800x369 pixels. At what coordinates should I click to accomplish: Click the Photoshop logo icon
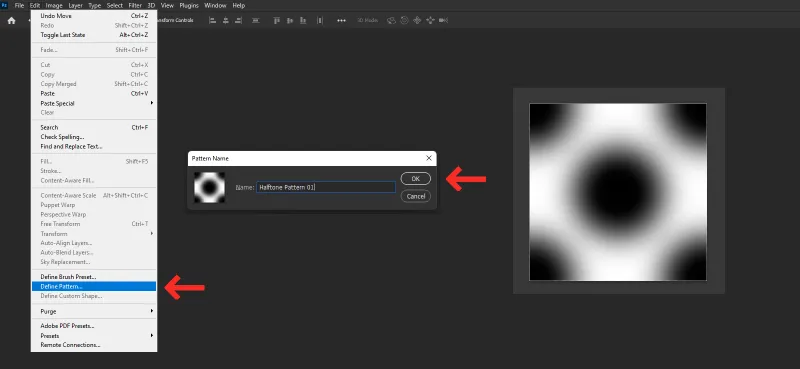click(5, 6)
